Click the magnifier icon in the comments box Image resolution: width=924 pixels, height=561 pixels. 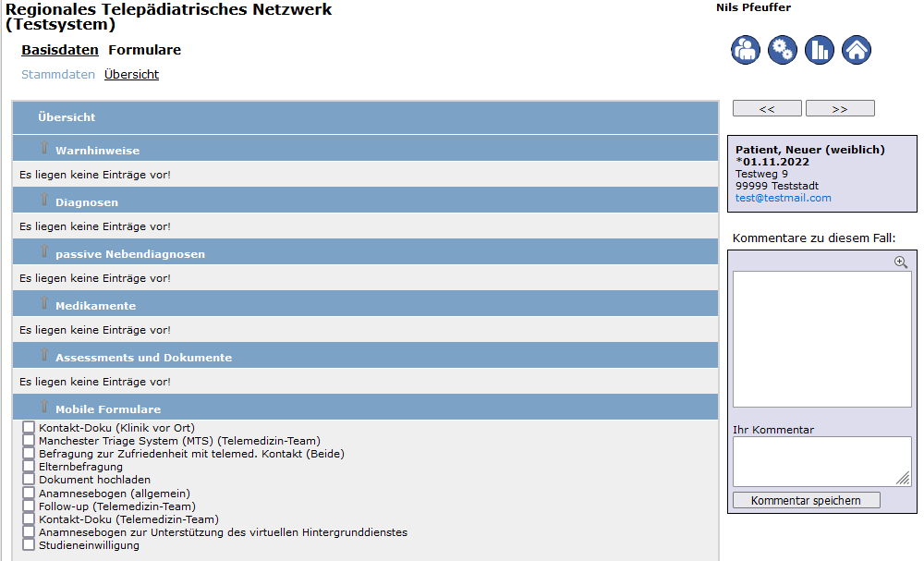[900, 262]
